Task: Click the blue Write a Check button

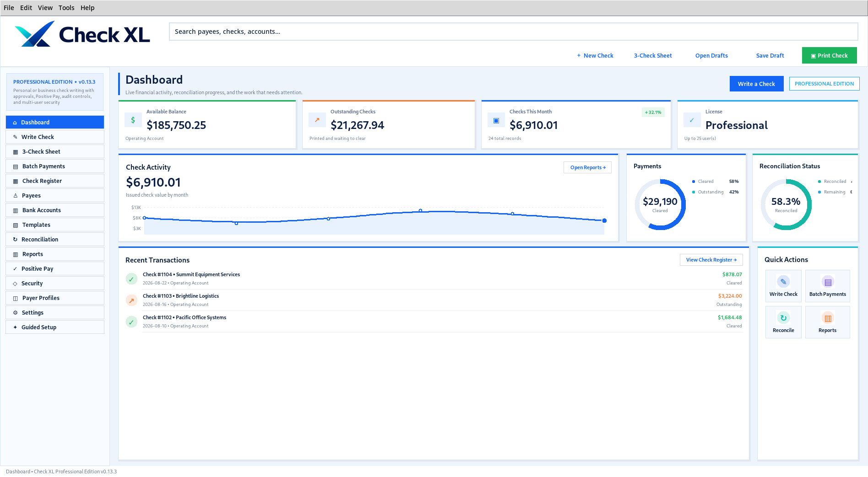Action: point(756,84)
